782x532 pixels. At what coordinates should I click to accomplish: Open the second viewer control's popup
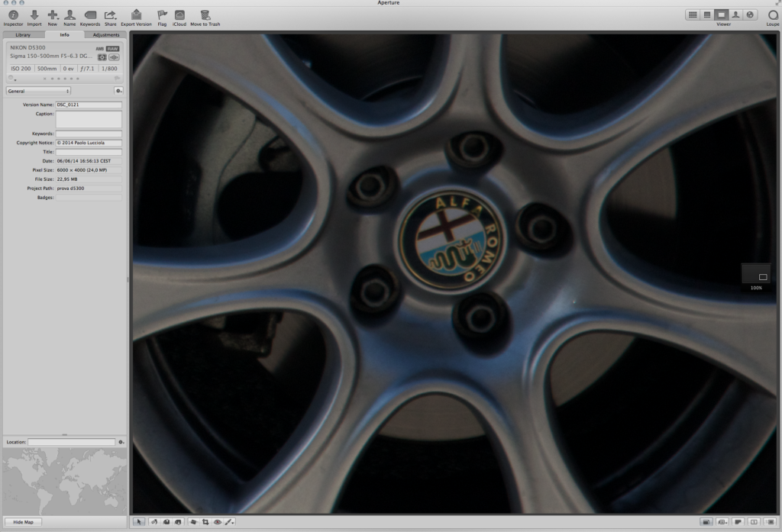click(x=722, y=522)
